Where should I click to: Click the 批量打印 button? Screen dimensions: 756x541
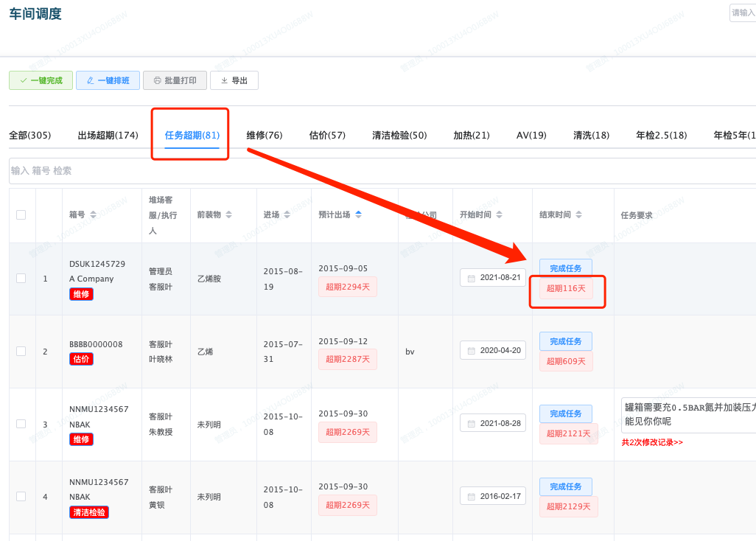click(175, 80)
